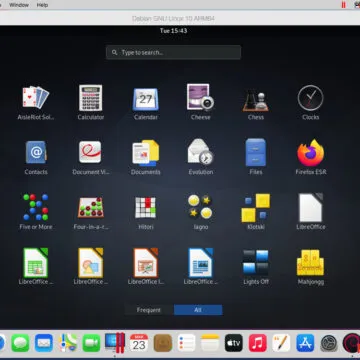Open the LibreOffice start center blank document icon
The width and height of the screenshot is (360, 360).
point(311,207)
